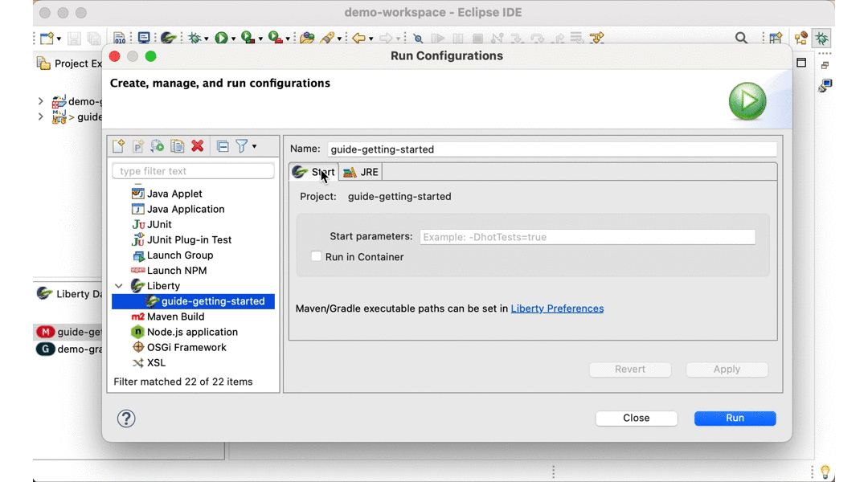
Task: Open the New wizard dropdown arrow
Action: pos(59,39)
